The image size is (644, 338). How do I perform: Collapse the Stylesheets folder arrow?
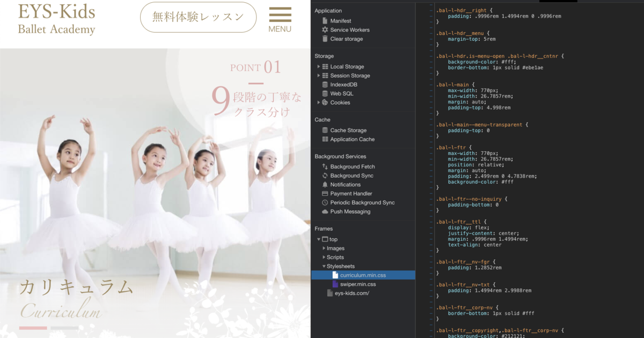coord(324,266)
